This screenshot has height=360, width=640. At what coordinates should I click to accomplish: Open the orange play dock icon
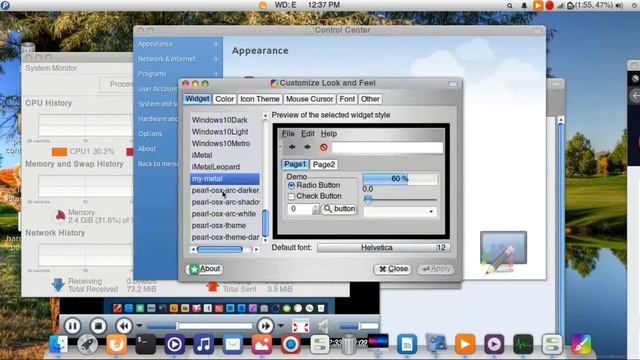point(465,345)
